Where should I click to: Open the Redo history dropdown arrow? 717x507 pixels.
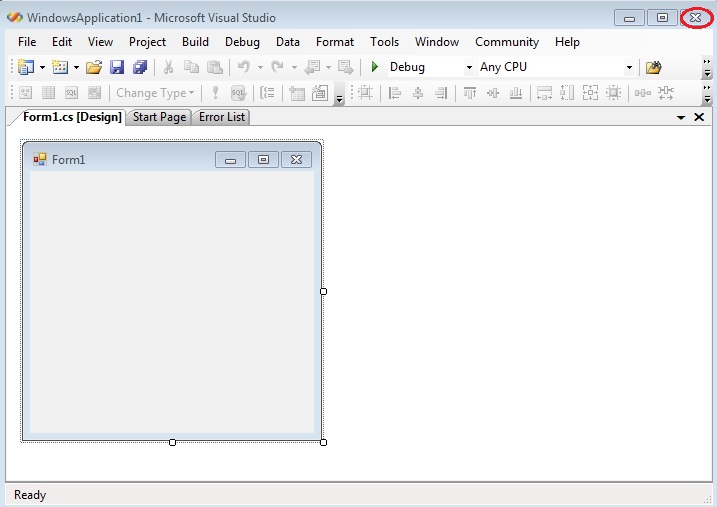click(x=294, y=68)
